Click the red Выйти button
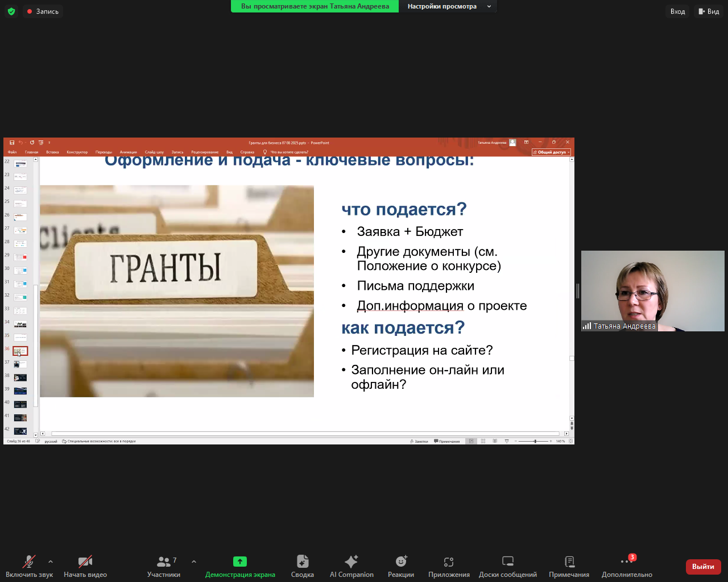 coord(703,567)
